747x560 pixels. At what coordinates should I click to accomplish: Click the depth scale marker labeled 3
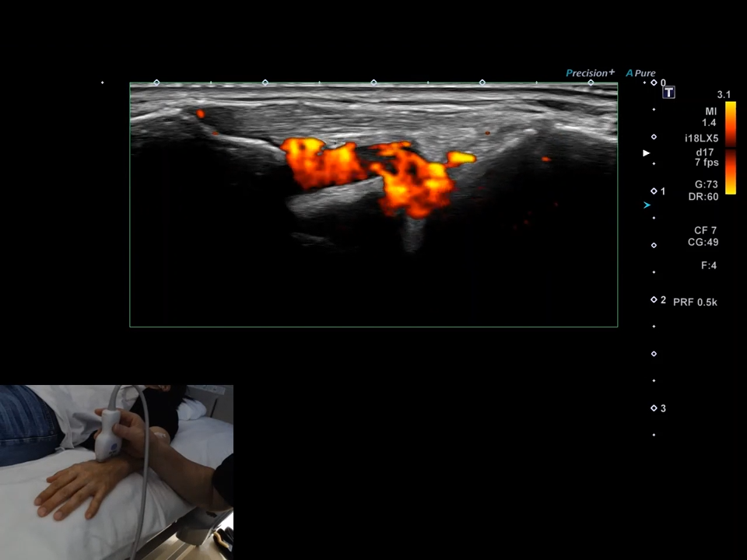(658, 408)
